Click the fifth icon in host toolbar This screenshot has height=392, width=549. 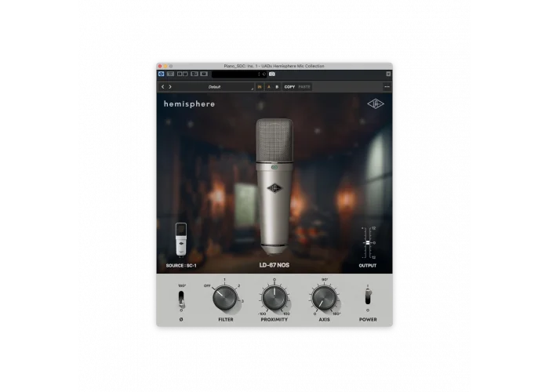(x=204, y=74)
